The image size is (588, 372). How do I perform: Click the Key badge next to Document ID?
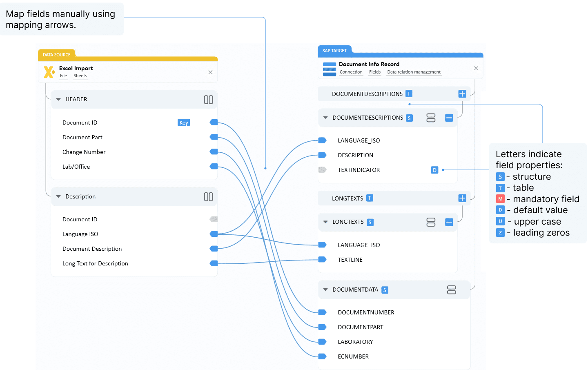point(184,123)
